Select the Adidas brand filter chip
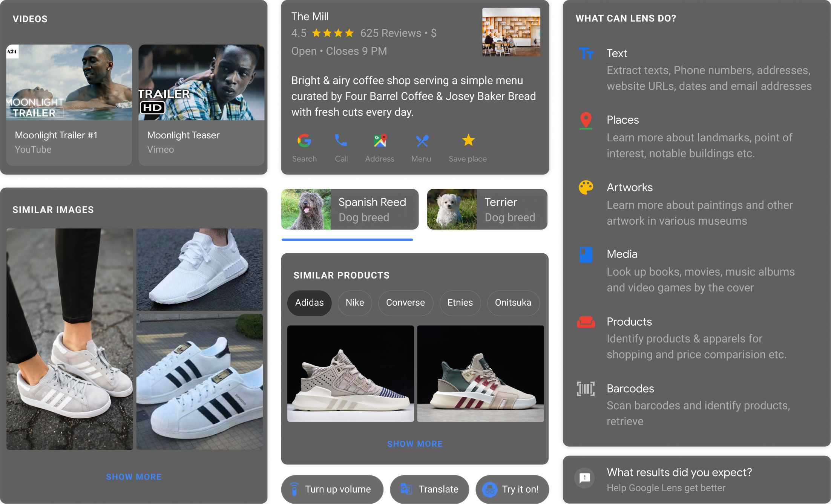The height and width of the screenshot is (504, 831). tap(309, 303)
